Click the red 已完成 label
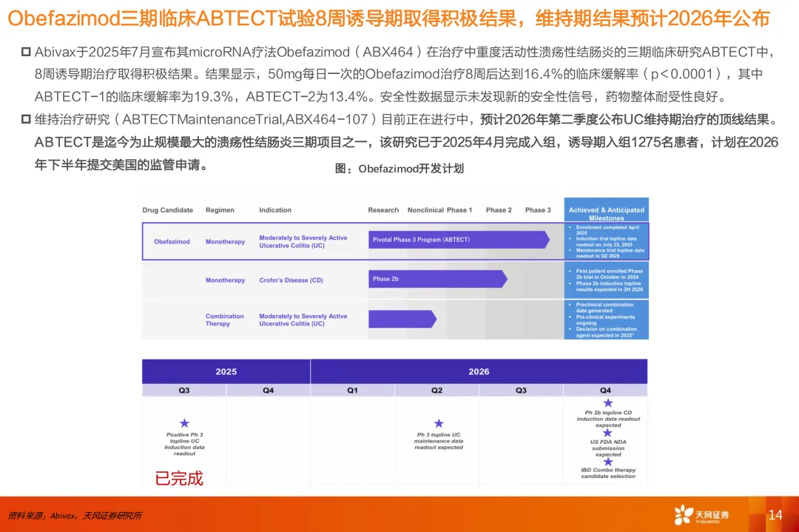Image resolution: width=799 pixels, height=532 pixels. (179, 479)
